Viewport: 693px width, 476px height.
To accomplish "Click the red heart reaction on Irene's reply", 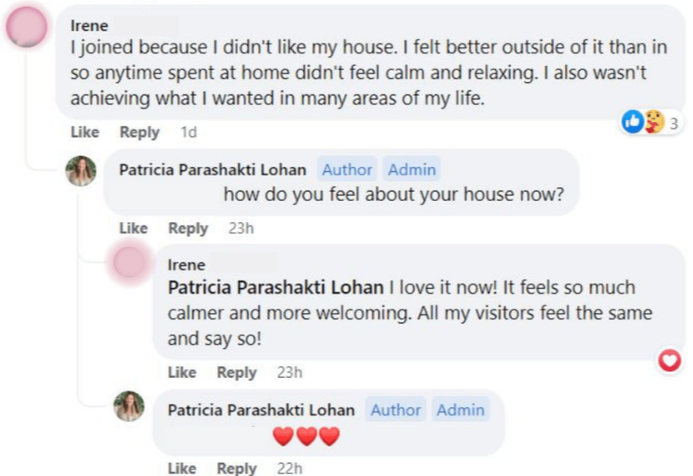I will 670,360.
